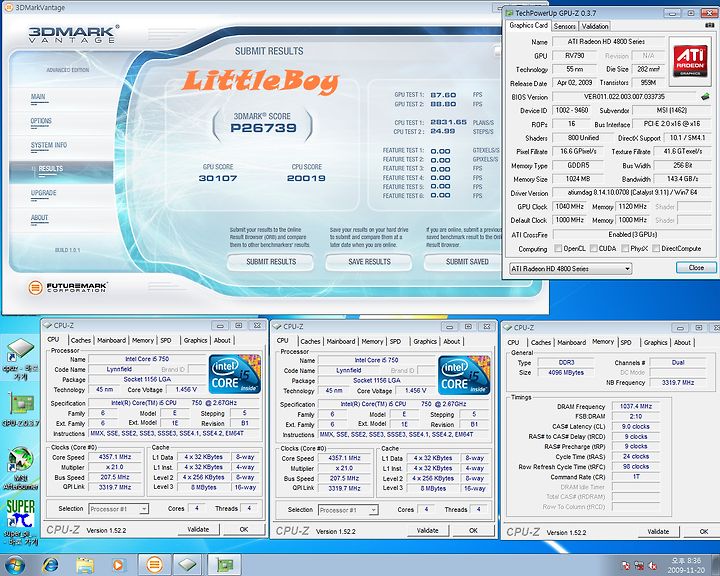720x576 pixels.
Task: Switch to CPU-Z taskbar button
Action: pyautogui.click(x=187, y=565)
